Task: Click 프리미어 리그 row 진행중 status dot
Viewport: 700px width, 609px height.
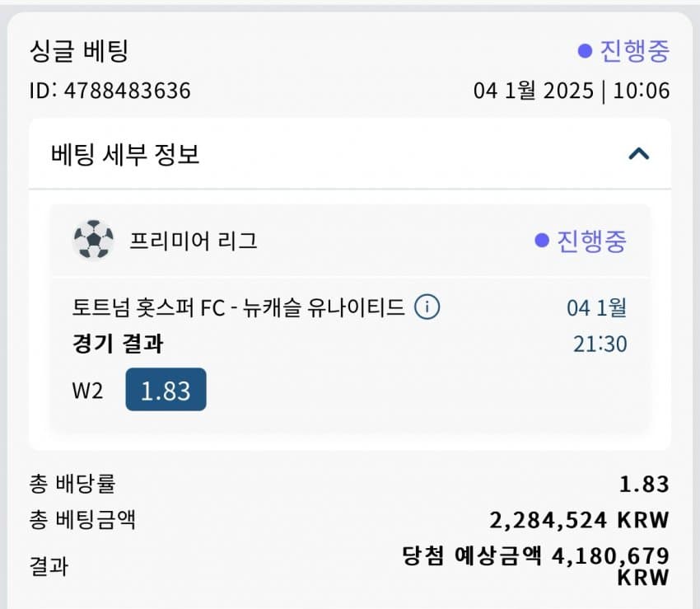Action: [x=542, y=241]
